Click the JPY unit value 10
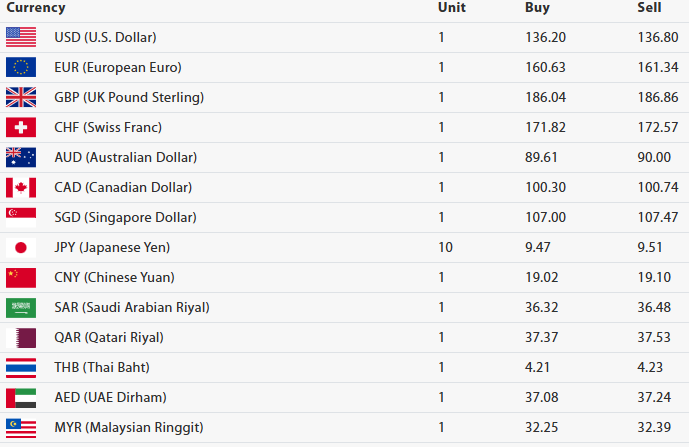Viewport: 689px width, 447px height. click(445, 247)
